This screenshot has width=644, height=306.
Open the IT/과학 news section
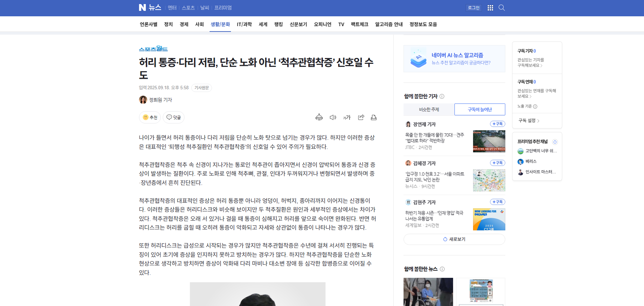(244, 24)
